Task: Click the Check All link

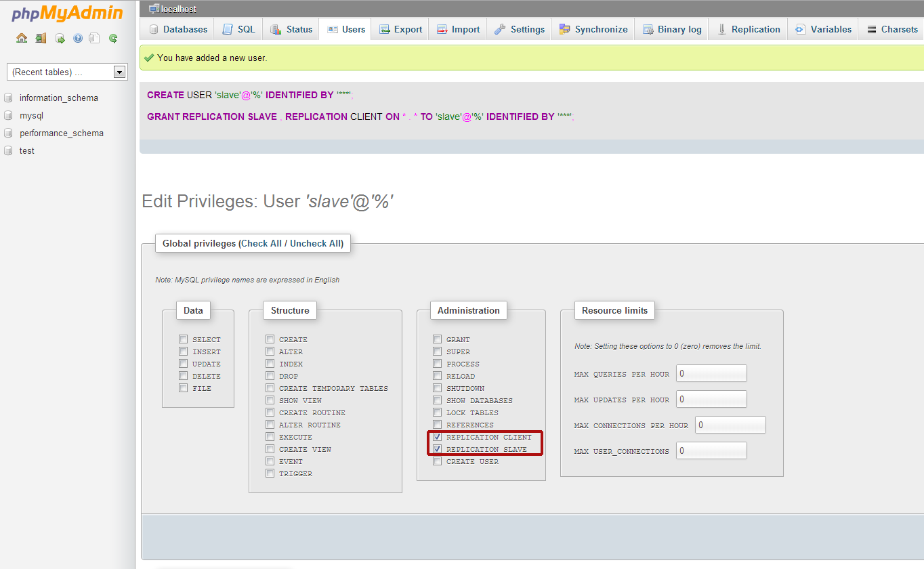Action: 261,243
